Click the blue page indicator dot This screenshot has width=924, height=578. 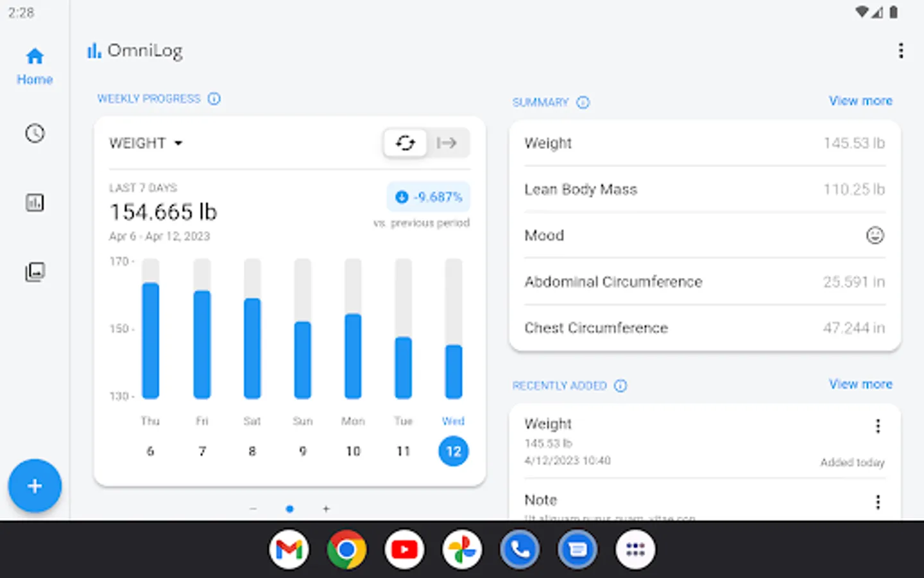click(290, 509)
